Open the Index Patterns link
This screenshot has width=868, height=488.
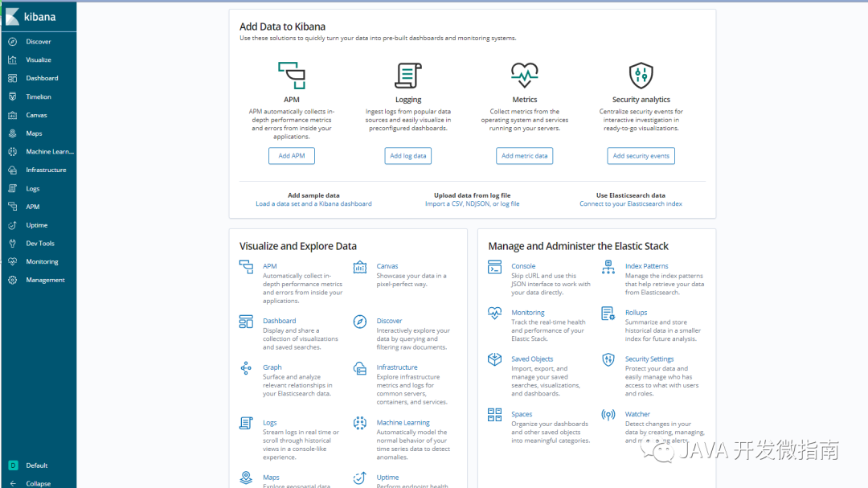click(646, 266)
